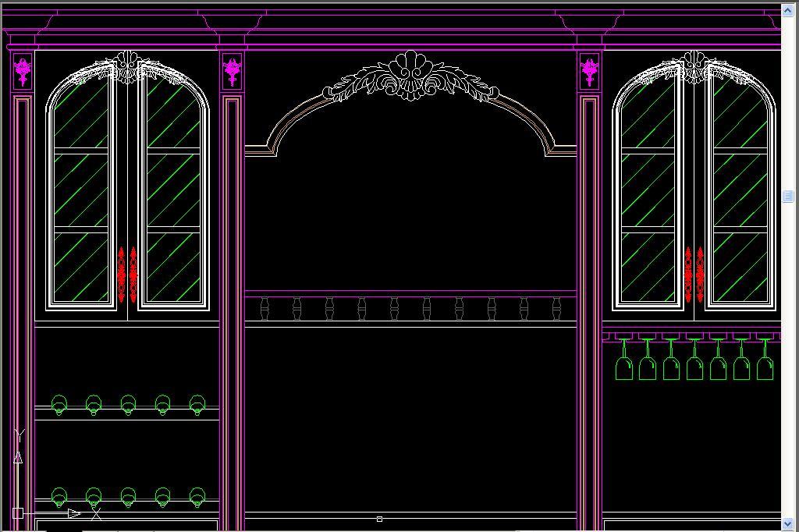Viewport: 799px width, 532px height.
Task: Click the UCS X-axis arrowhead
Action: (x=73, y=513)
